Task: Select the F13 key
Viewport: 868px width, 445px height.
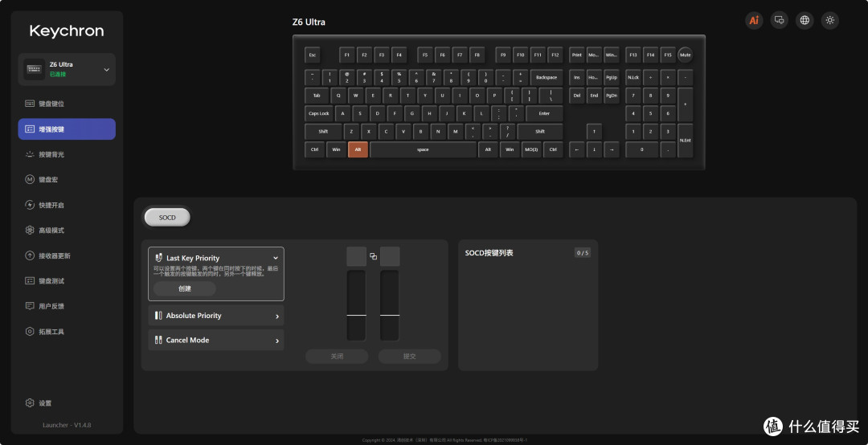Action: pyautogui.click(x=633, y=55)
